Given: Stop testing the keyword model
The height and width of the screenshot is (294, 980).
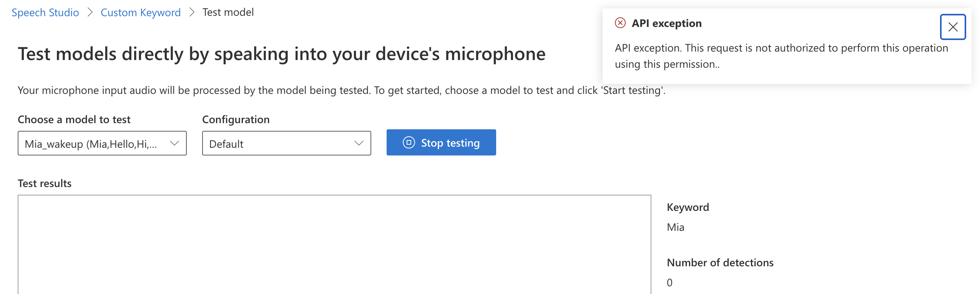Looking at the screenshot, I should (x=441, y=142).
